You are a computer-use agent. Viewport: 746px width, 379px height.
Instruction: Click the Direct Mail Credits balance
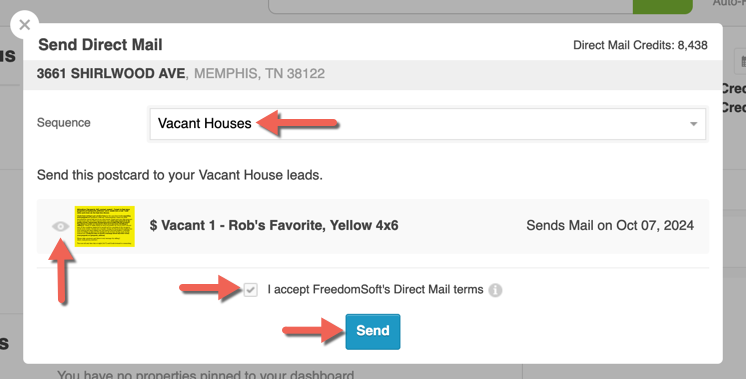click(x=640, y=45)
